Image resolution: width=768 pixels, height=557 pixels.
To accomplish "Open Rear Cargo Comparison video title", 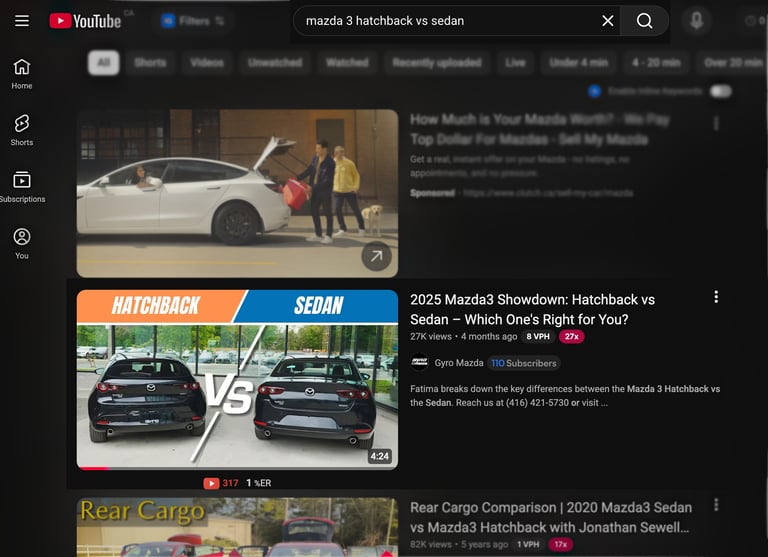I will click(551, 517).
